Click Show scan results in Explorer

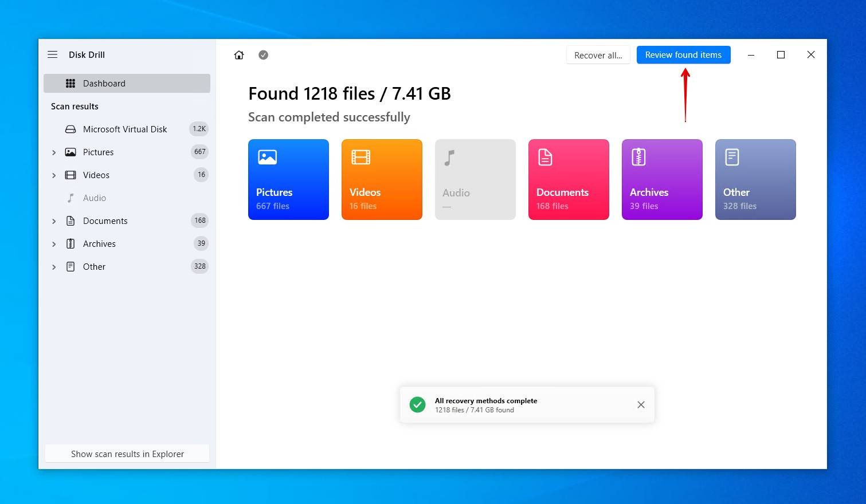tap(127, 454)
